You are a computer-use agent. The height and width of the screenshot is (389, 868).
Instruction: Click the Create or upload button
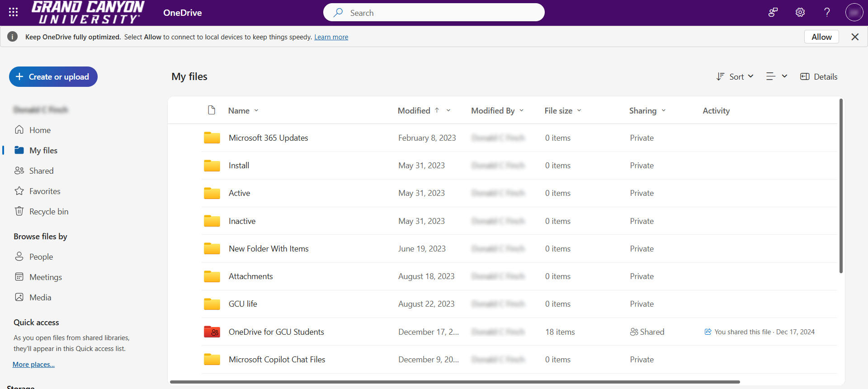[x=53, y=77]
